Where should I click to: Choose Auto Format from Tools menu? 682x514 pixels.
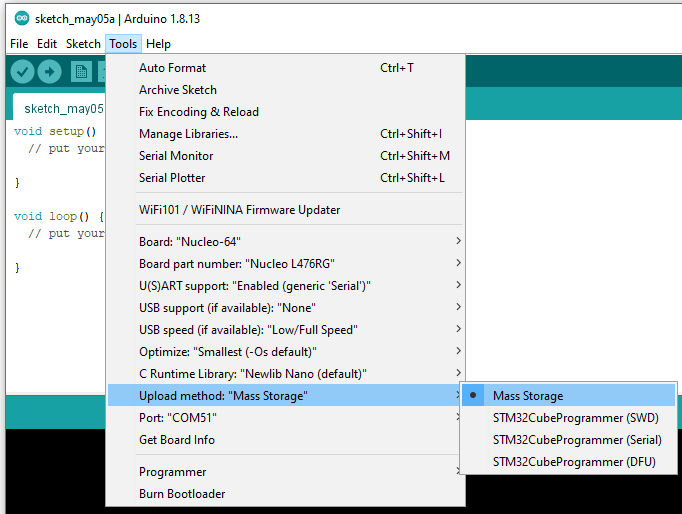(173, 68)
